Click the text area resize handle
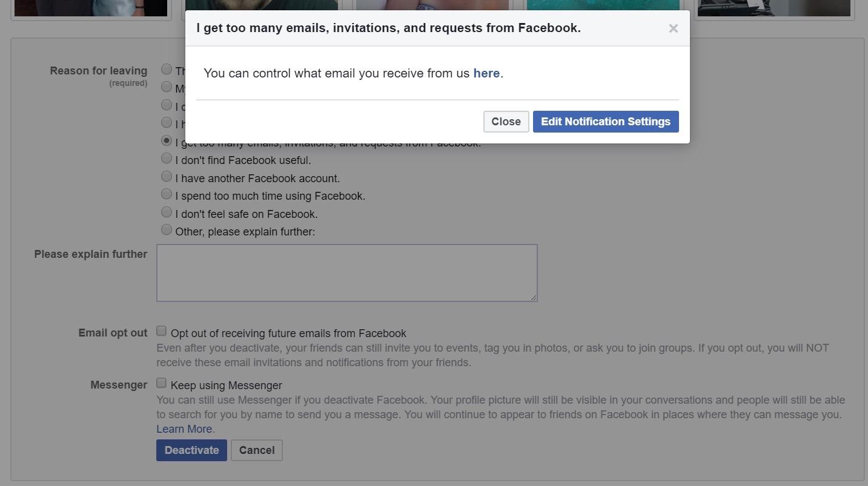 point(534,297)
